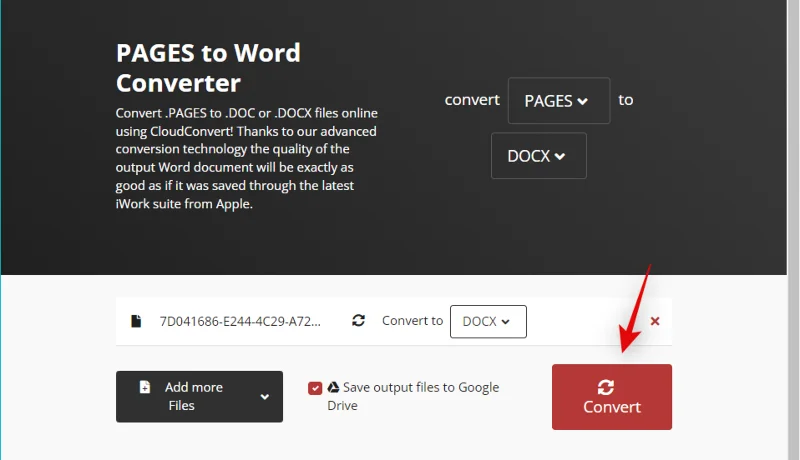Click the add-file icon on Add more Files
The height and width of the screenshot is (460, 800).
pyautogui.click(x=145, y=387)
